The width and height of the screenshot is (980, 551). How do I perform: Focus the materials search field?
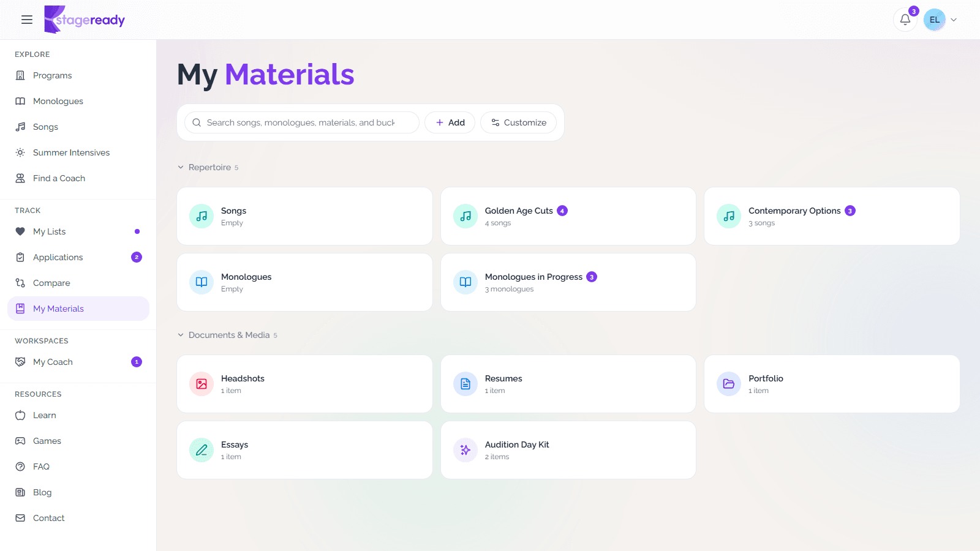point(302,122)
